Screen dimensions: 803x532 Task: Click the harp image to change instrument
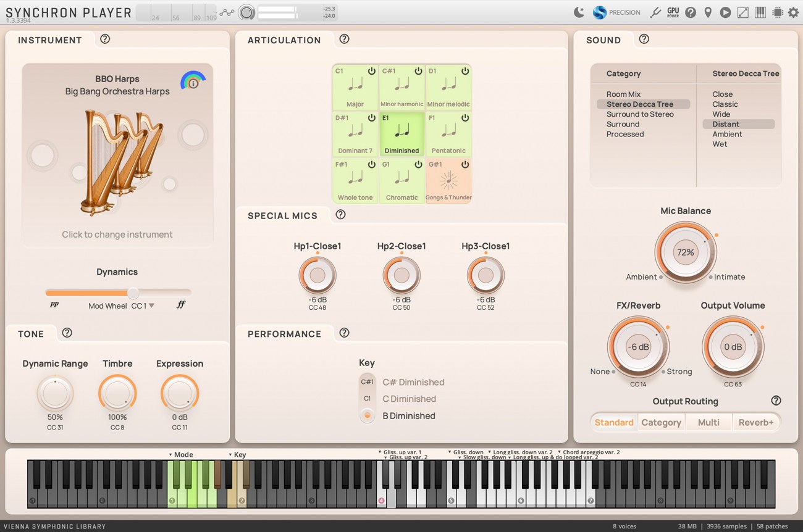[122, 162]
